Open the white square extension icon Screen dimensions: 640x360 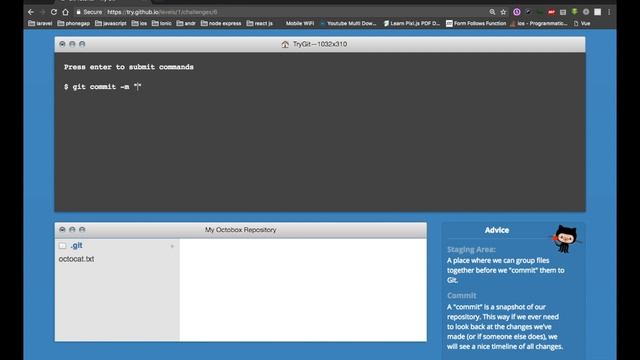tap(598, 12)
